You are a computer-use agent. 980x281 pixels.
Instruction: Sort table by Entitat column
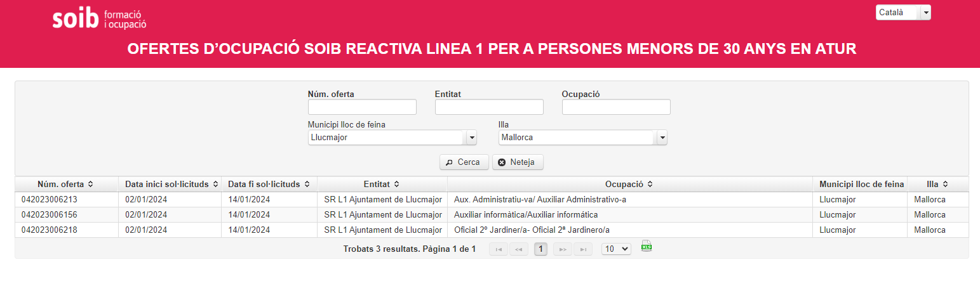tap(381, 184)
